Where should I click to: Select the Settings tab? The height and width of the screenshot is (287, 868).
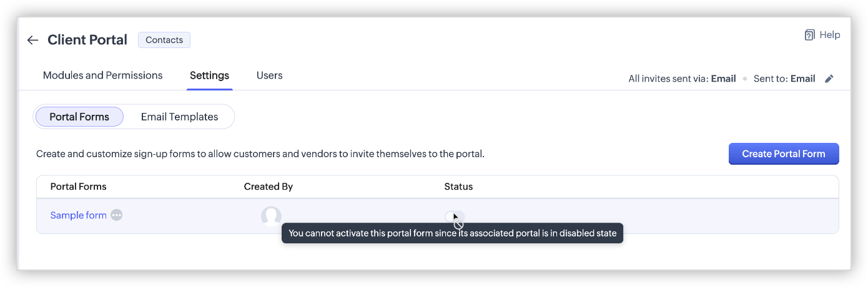(x=209, y=75)
